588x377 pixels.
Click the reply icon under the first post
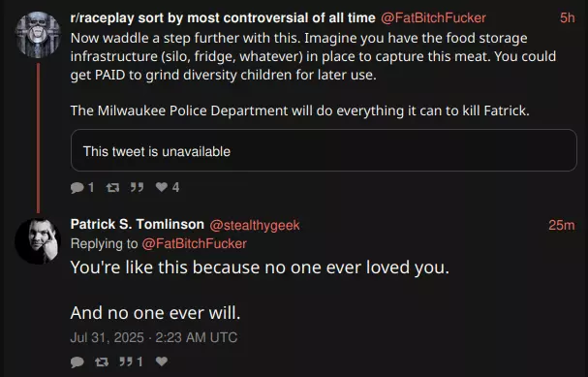click(77, 187)
